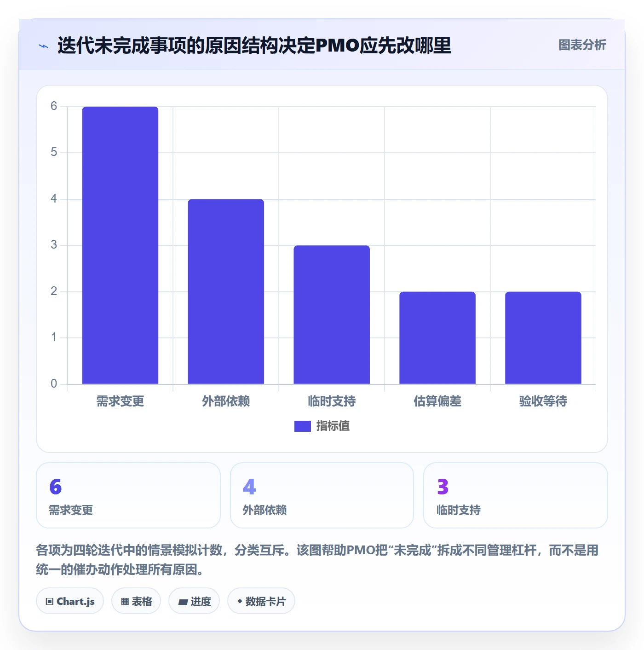
Task: Click the 进度 tag chip
Action: [194, 601]
